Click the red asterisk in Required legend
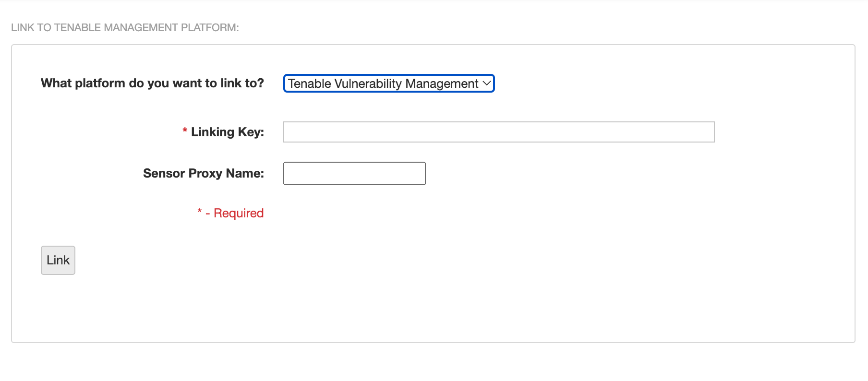The height and width of the screenshot is (381, 868). point(200,212)
